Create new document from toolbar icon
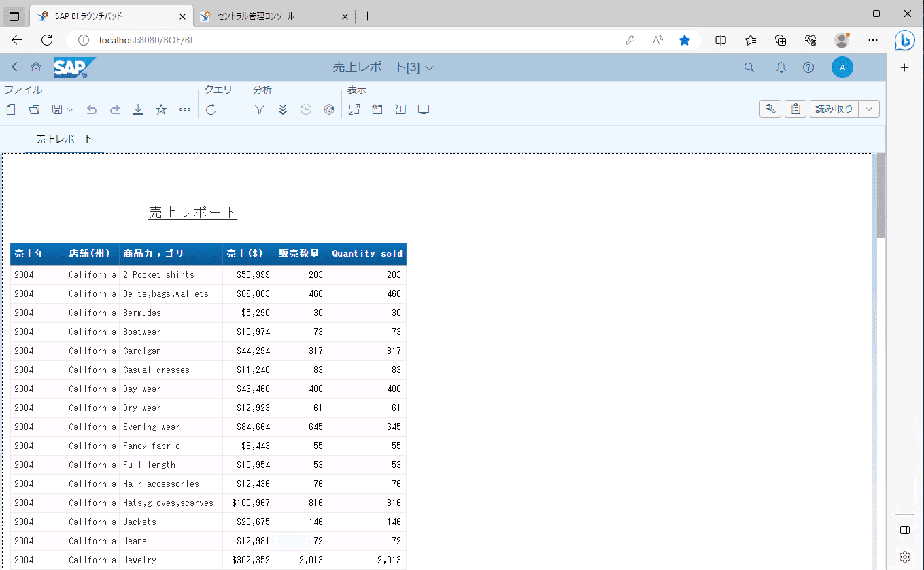Screen dimensions: 924x570 pyautogui.click(x=11, y=109)
